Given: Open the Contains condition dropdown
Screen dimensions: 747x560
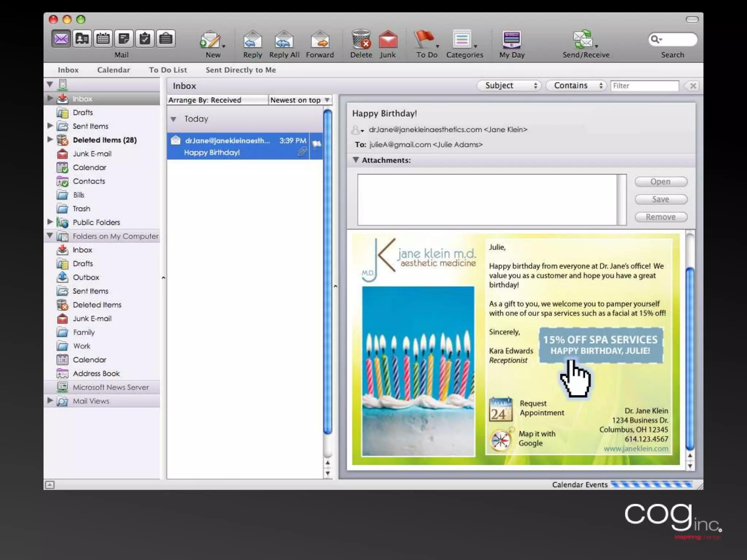Looking at the screenshot, I should click(x=576, y=86).
